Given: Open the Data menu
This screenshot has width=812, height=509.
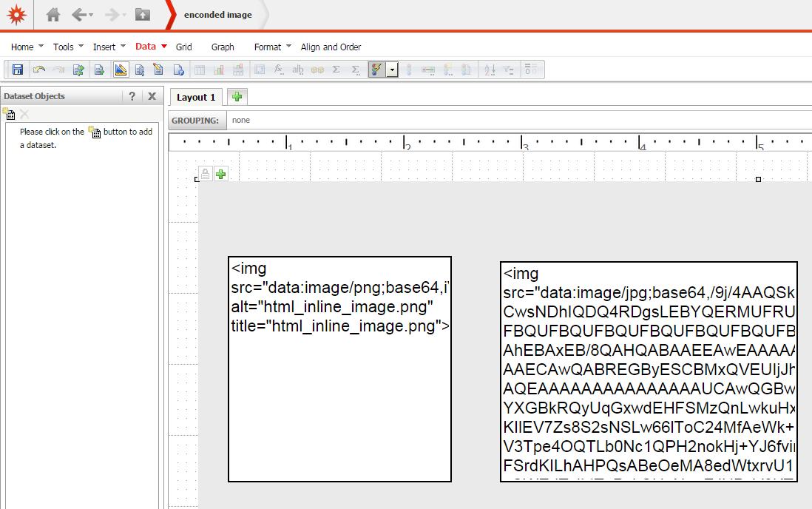Looking at the screenshot, I should (146, 47).
